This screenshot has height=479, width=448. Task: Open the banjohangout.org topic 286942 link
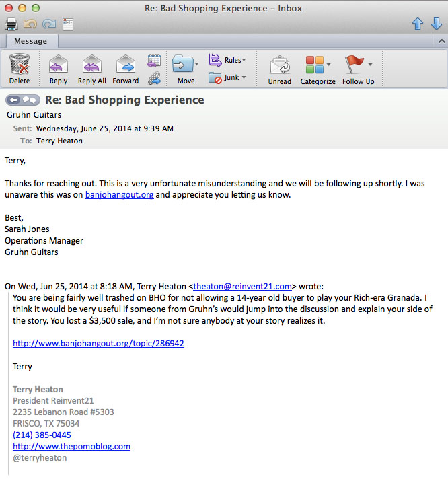coord(98,343)
